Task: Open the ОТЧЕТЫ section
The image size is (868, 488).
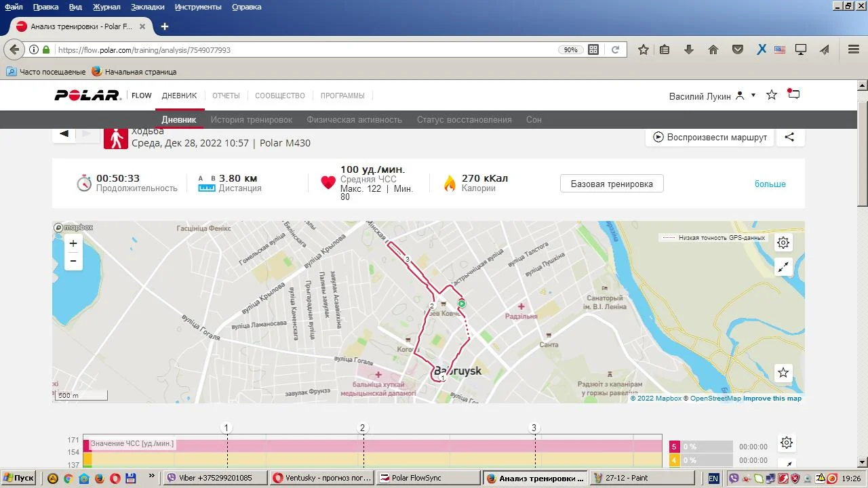Action: pos(226,96)
